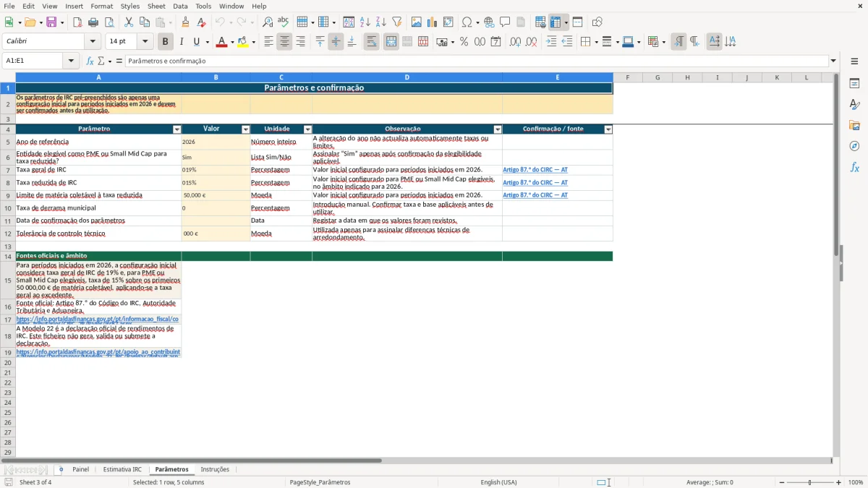
Task: Switch to the Instruções sheet tab
Action: coord(215,469)
